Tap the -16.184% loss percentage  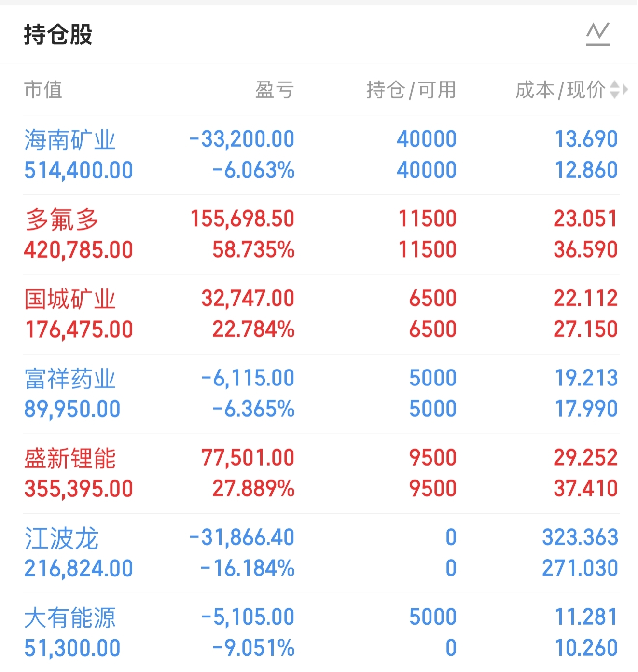(248, 568)
